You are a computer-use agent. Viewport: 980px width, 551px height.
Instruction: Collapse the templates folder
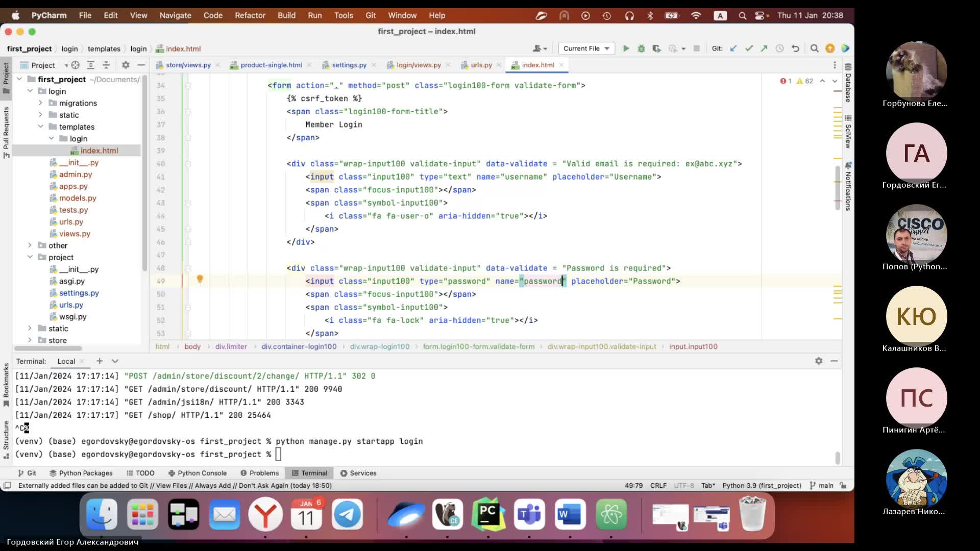(x=40, y=127)
